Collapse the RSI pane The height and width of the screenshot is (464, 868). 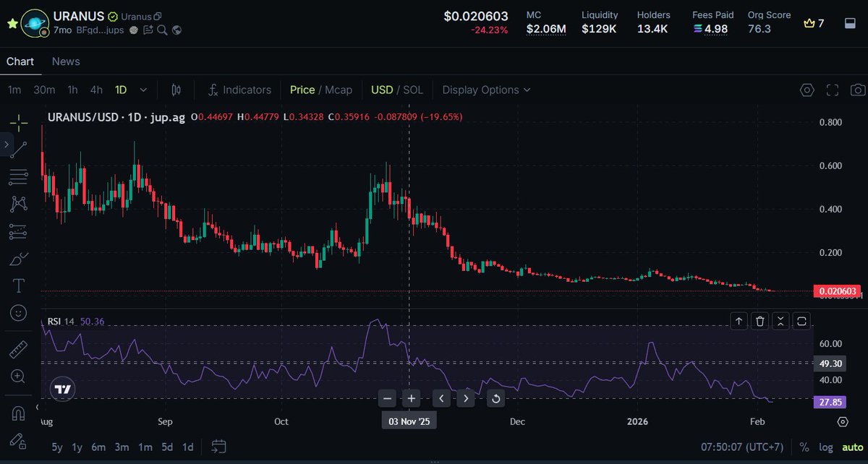(780, 321)
